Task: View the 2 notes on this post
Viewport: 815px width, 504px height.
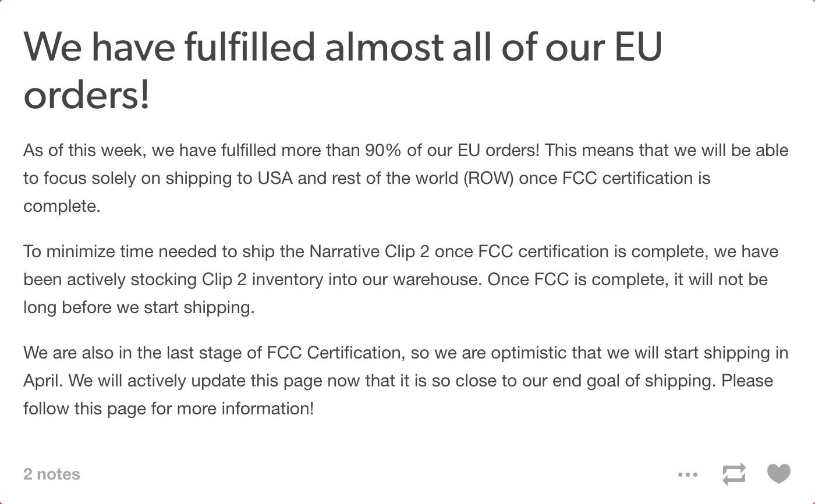Action: [x=52, y=474]
